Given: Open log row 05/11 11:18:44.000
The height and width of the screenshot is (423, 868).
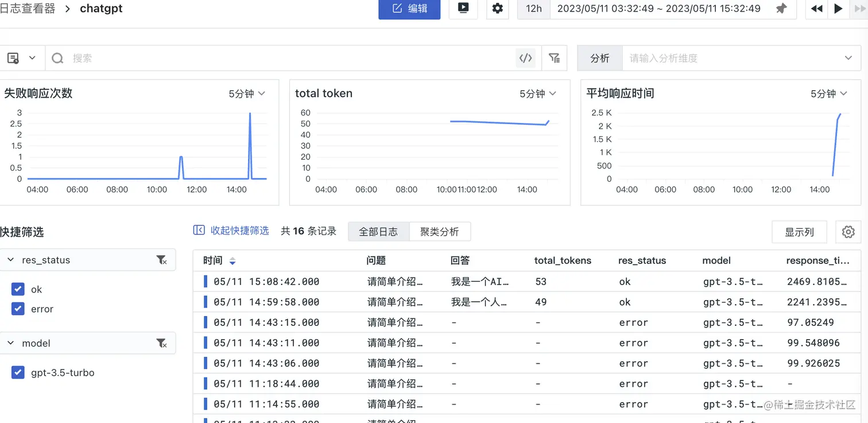Looking at the screenshot, I should pyautogui.click(x=527, y=383).
